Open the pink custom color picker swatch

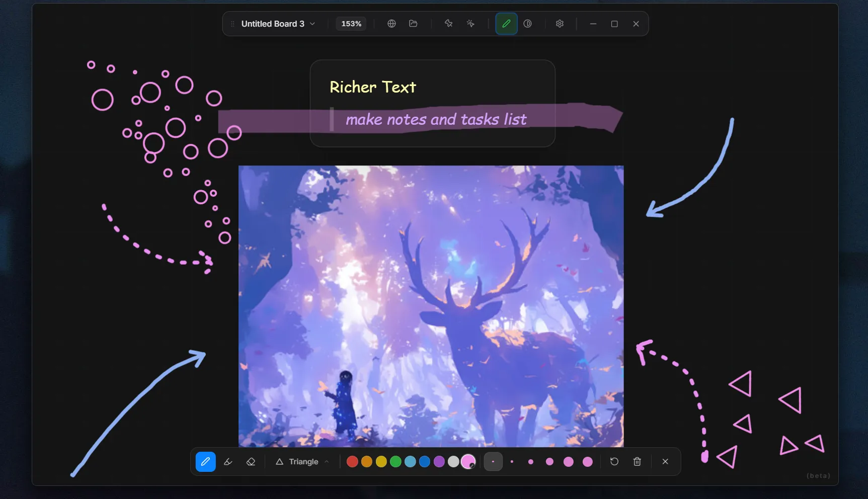[x=468, y=462]
